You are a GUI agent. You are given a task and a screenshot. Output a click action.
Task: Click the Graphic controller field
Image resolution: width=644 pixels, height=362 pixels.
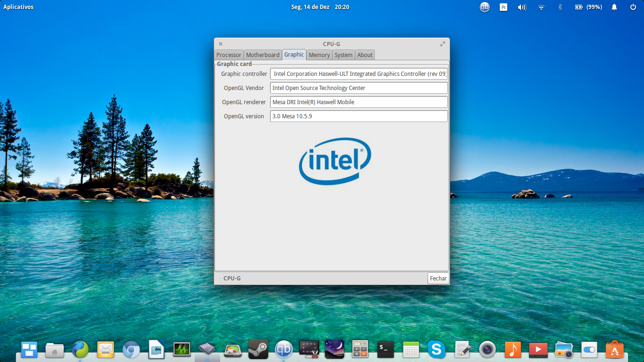[x=359, y=74]
